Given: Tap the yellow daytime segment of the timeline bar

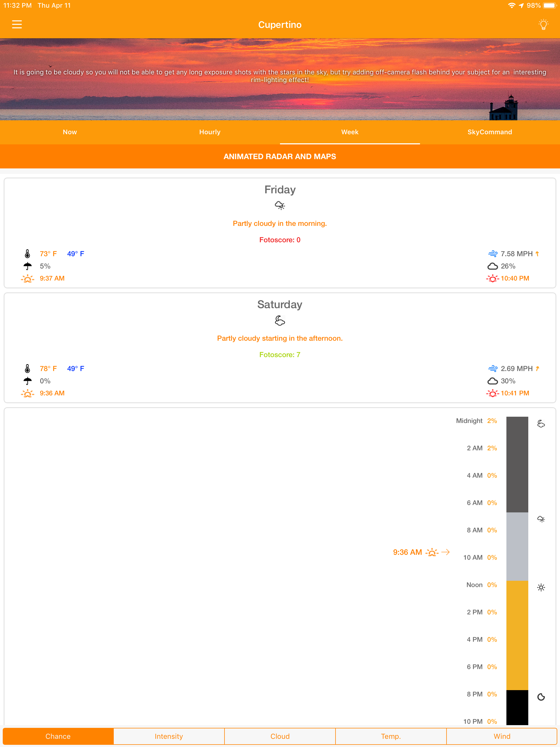Looking at the screenshot, I should (517, 635).
